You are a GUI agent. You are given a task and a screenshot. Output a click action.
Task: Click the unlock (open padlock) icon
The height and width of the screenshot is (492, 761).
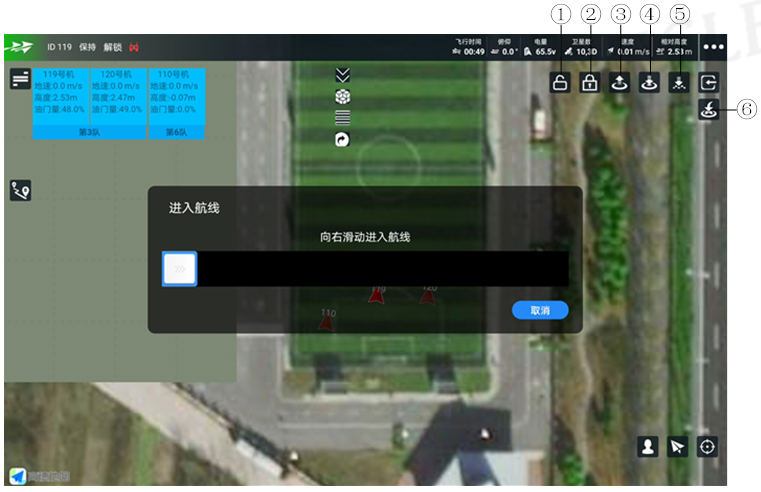pyautogui.click(x=561, y=83)
